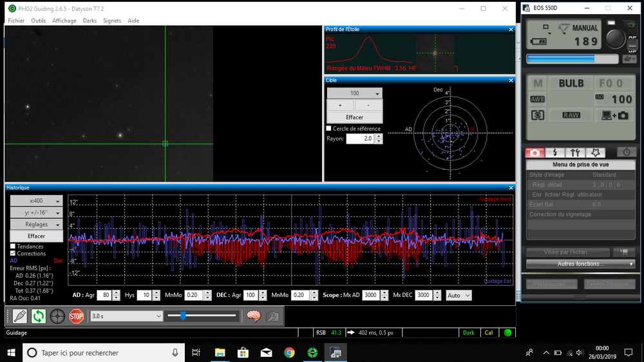Click the crosshair start guiding icon
644x362 pixels.
pyautogui.click(x=57, y=316)
